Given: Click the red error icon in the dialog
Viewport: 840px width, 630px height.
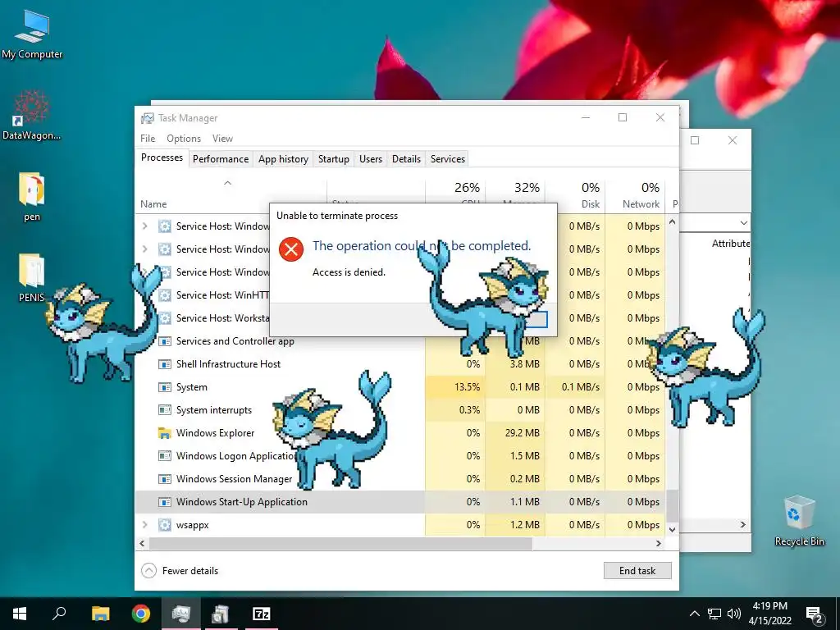Looking at the screenshot, I should [x=291, y=249].
